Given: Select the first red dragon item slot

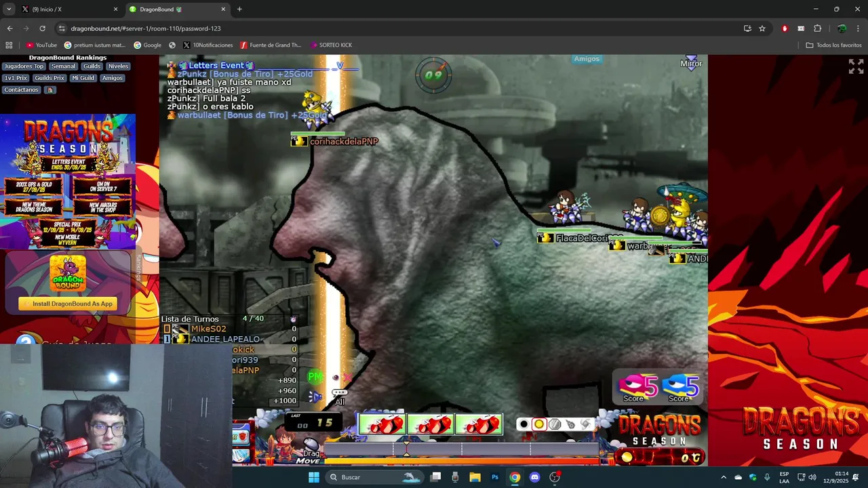Looking at the screenshot, I should (382, 424).
